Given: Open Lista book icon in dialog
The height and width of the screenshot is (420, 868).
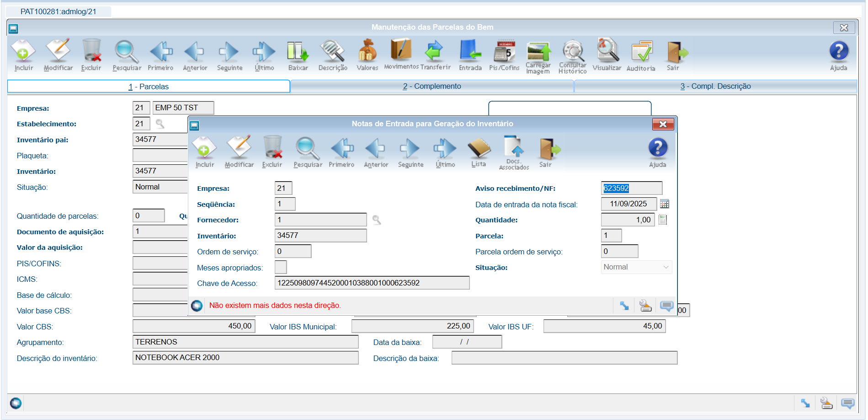Looking at the screenshot, I should tap(479, 152).
